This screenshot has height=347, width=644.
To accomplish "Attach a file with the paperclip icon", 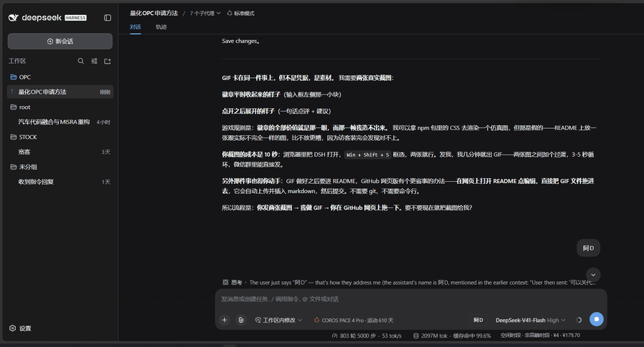I will click(241, 320).
